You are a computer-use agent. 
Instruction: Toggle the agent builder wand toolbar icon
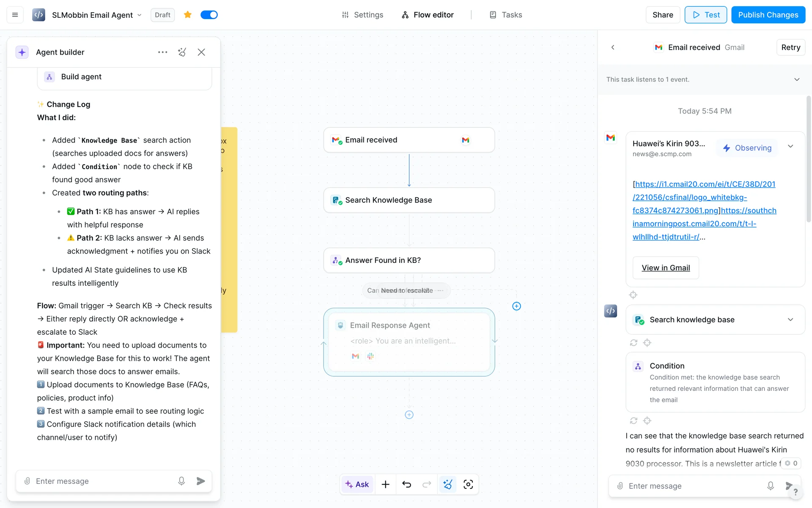[x=447, y=484]
